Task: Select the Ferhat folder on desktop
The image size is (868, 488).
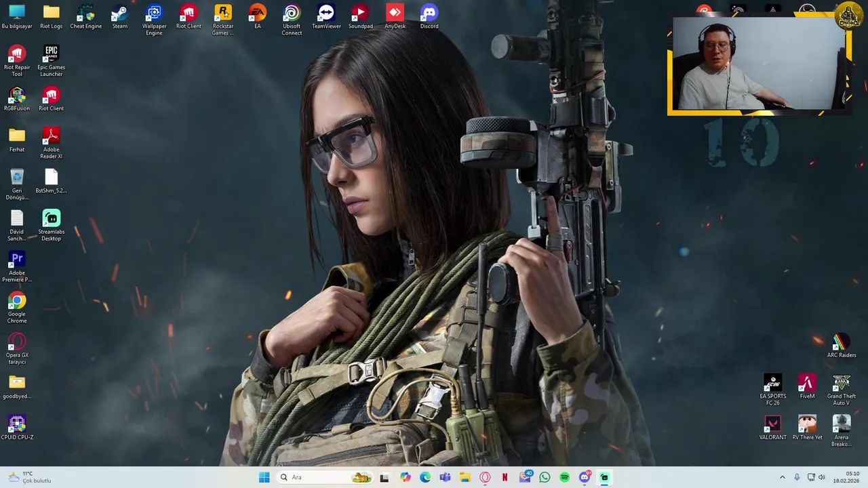Action: pyautogui.click(x=17, y=140)
